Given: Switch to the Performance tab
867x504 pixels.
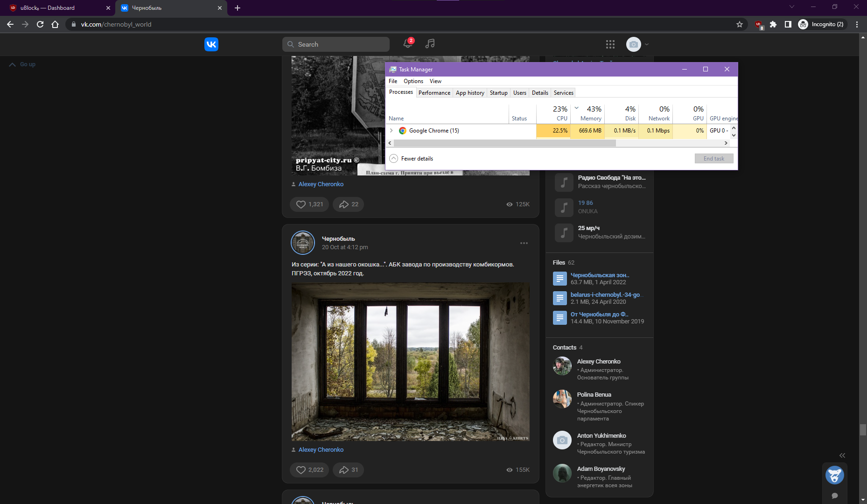Looking at the screenshot, I should pos(434,92).
